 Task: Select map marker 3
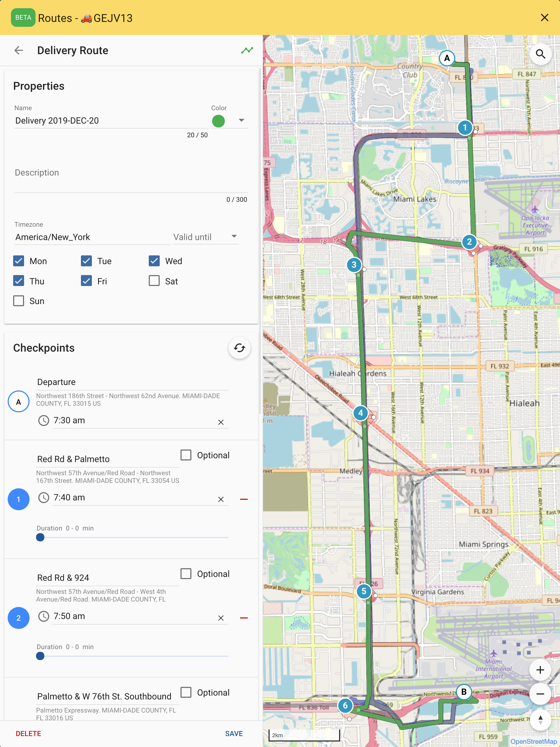tap(354, 265)
